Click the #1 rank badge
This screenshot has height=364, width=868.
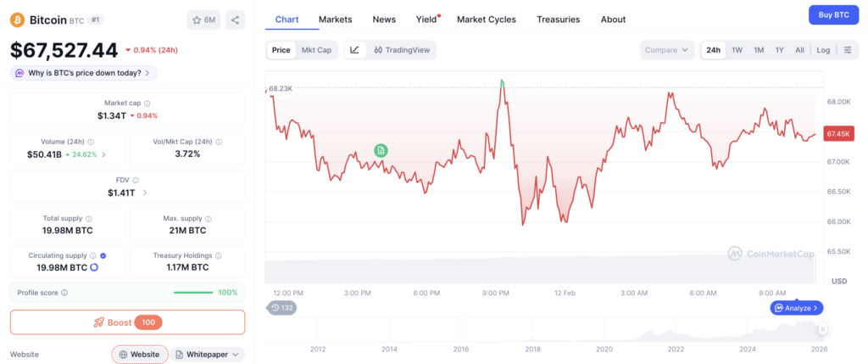click(x=96, y=20)
